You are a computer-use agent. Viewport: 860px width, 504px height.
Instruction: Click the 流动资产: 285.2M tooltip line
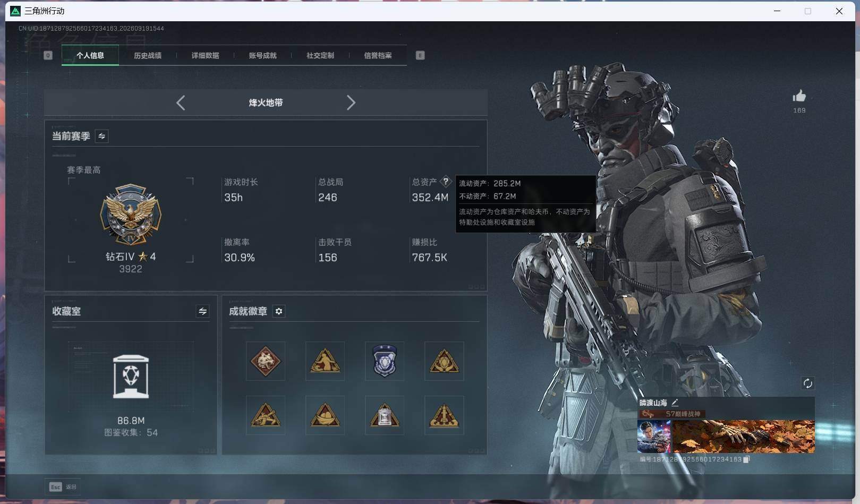point(490,183)
